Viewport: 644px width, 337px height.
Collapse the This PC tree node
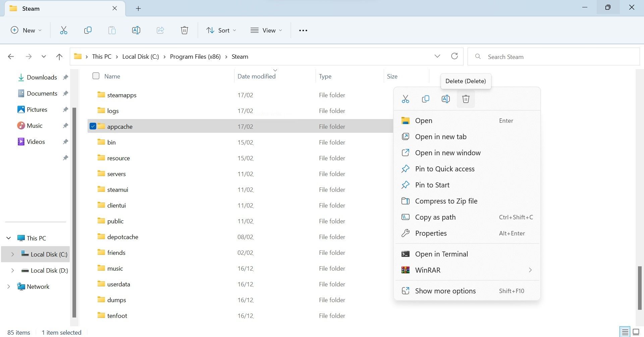pos(9,238)
